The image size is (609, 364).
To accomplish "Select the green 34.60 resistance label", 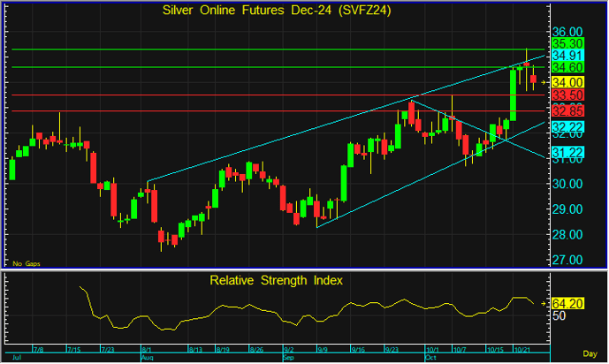I will [566, 68].
